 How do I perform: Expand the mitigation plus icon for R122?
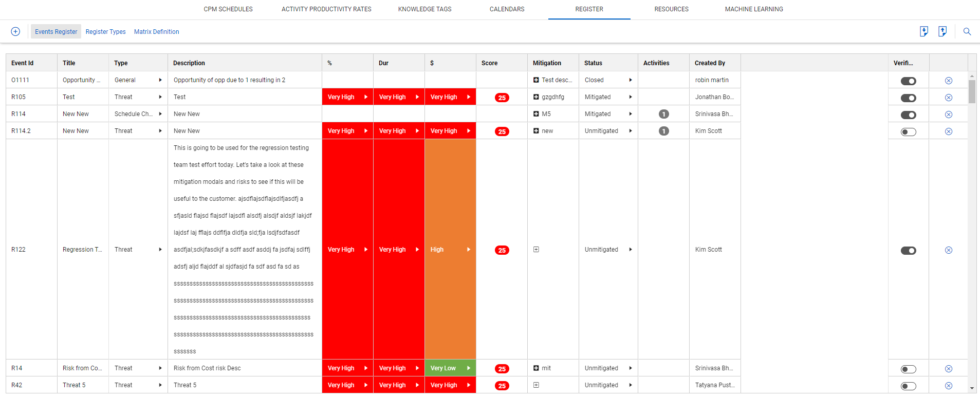pos(536,250)
